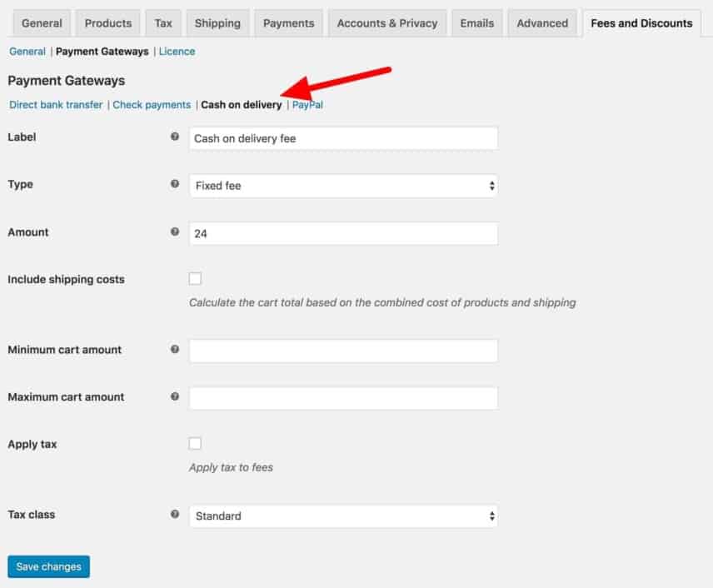The height and width of the screenshot is (588, 713).
Task: Click inside the Amount input field
Action: pyautogui.click(x=343, y=234)
